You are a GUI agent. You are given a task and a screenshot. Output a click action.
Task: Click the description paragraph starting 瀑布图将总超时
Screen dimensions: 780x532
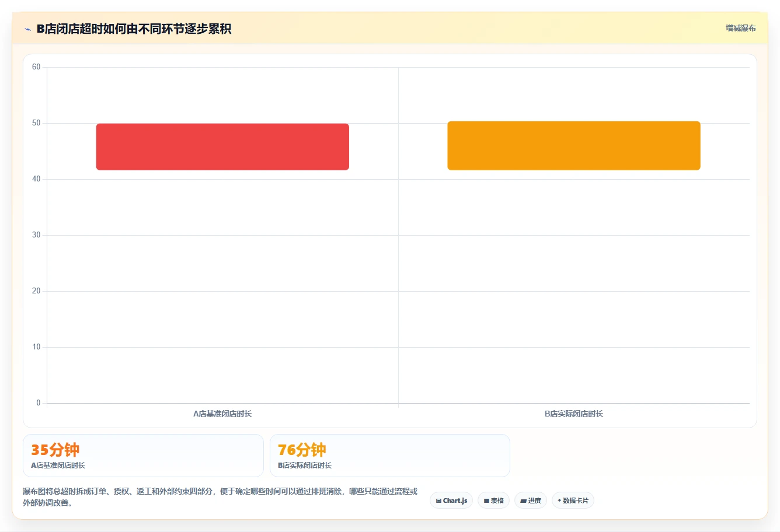point(220,497)
